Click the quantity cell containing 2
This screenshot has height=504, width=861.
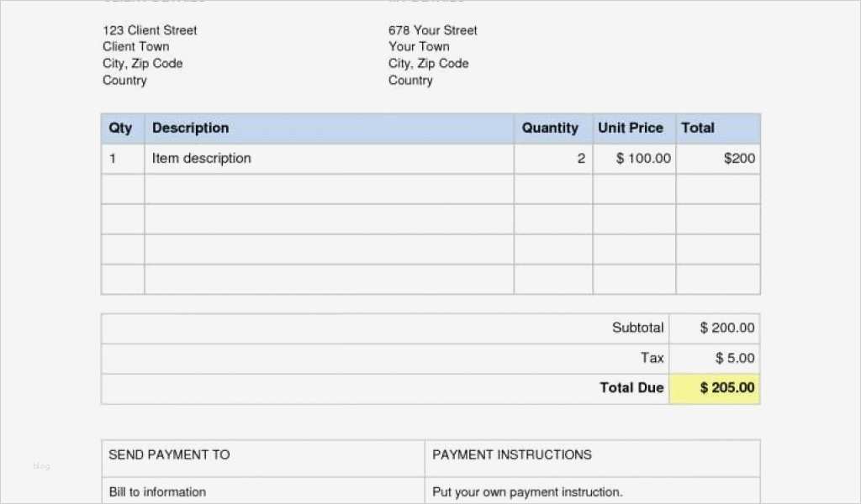coord(580,159)
